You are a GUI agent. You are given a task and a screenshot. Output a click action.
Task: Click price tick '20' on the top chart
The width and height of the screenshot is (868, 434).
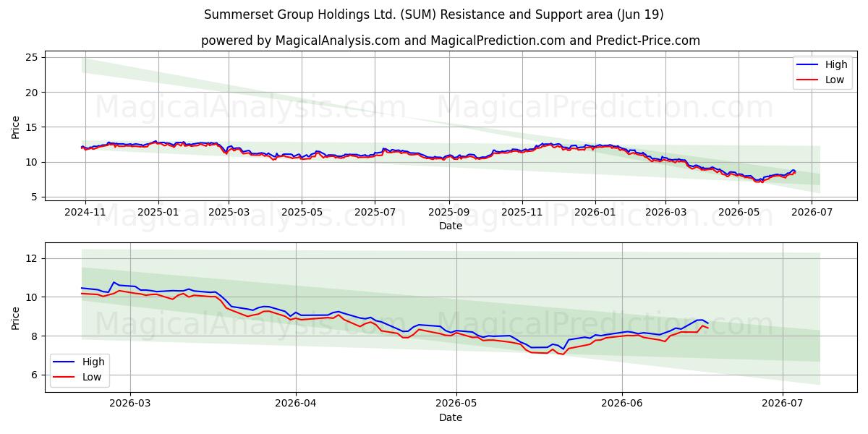coord(33,92)
